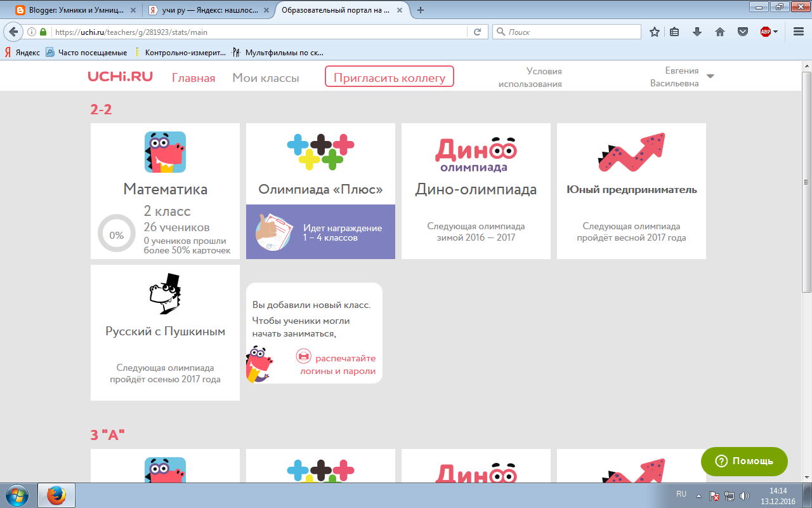Viewport: 812px width, 508px height.
Task: Reload the page with the refresh icon
Action: 478,32
